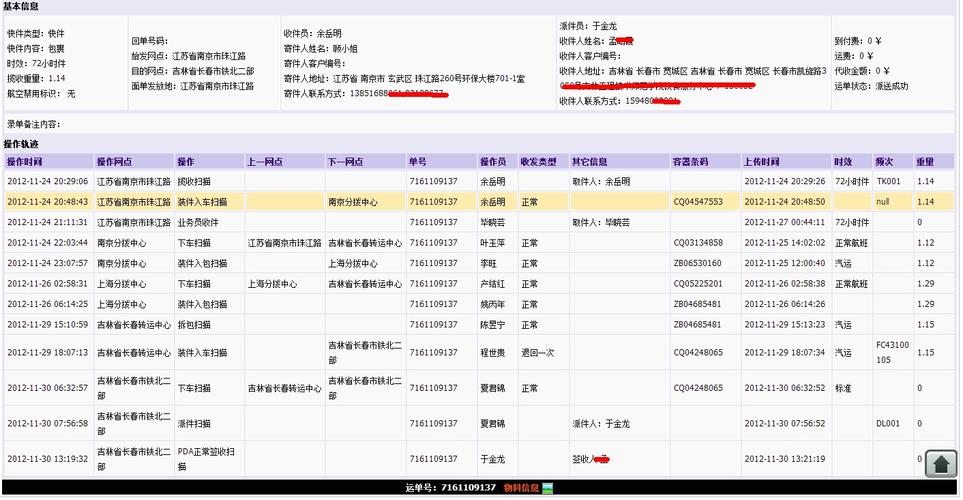Screen dimensions: 963x500
Task: Click the 南京分拨中心 next-station cell in highlighted row
Action: (353, 201)
